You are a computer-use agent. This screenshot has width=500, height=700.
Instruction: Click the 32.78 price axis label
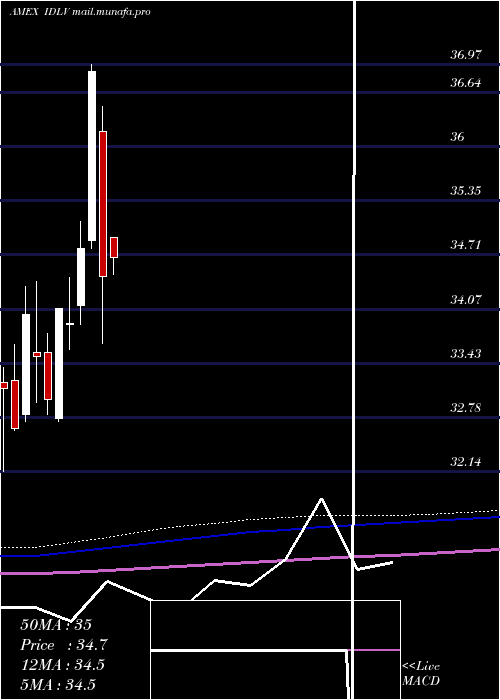point(466,408)
